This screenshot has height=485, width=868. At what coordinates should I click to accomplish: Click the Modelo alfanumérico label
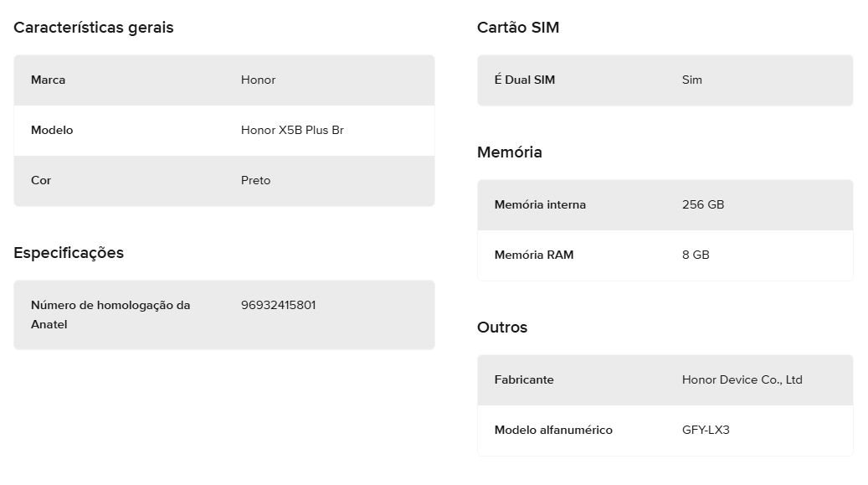pyautogui.click(x=553, y=430)
